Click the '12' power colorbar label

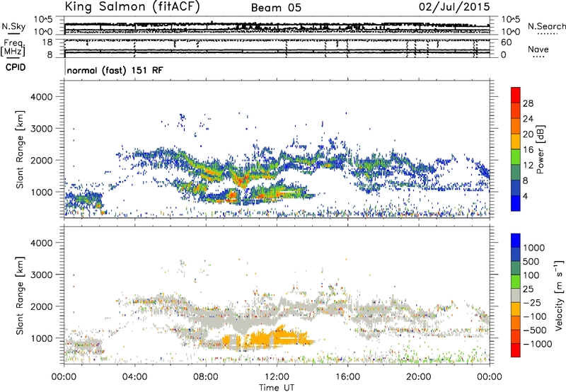(x=528, y=166)
